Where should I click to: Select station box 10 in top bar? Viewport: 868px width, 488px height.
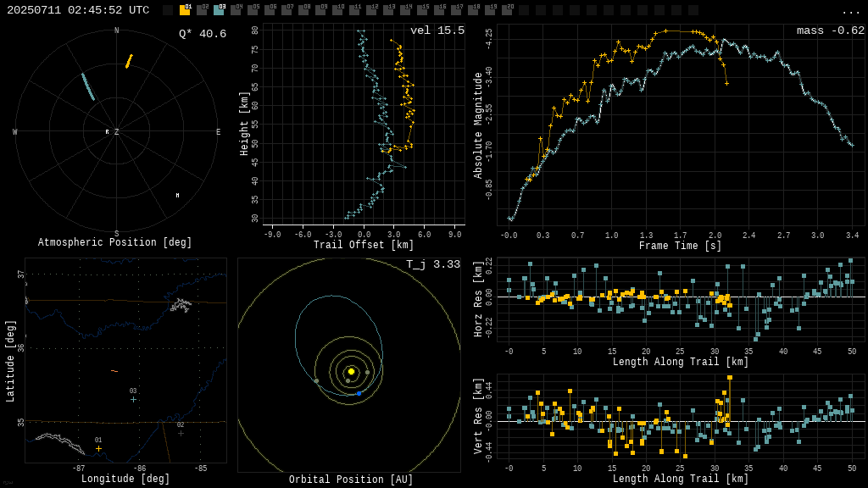coord(337,10)
